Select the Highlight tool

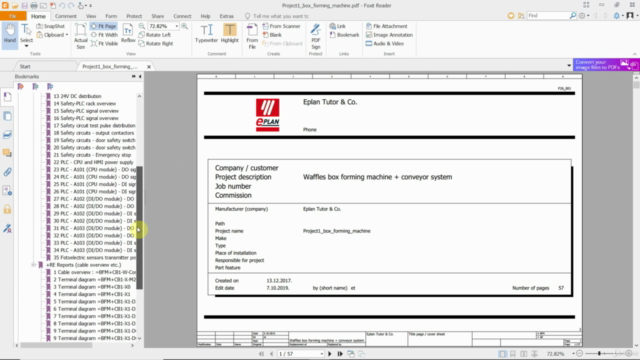click(229, 33)
